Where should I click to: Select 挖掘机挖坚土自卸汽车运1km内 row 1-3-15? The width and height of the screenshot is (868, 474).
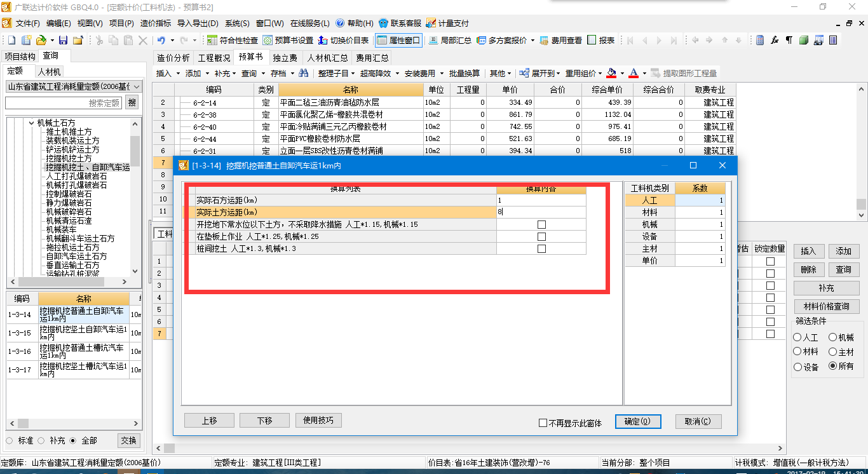click(x=67, y=333)
